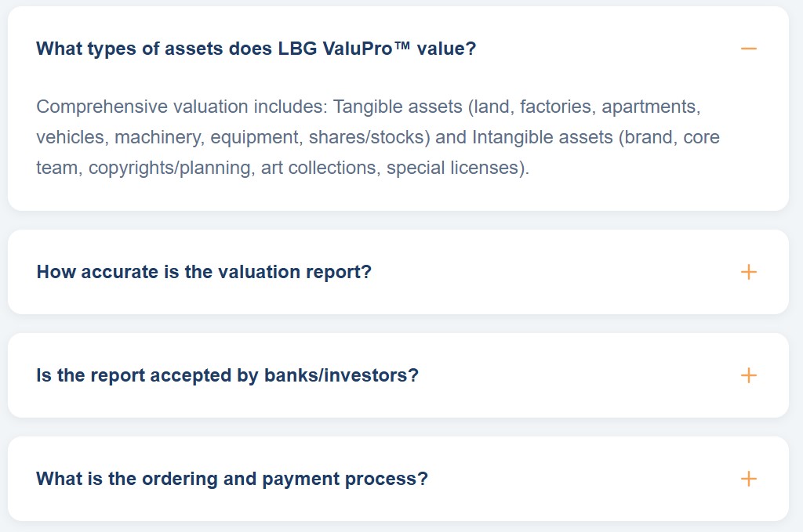This screenshot has width=803, height=532.
Task: Click the words "valuation report" in second question
Action: tap(267, 272)
